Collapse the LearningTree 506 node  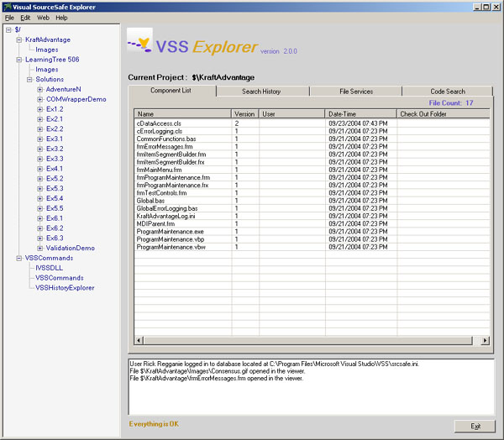[x=19, y=60]
